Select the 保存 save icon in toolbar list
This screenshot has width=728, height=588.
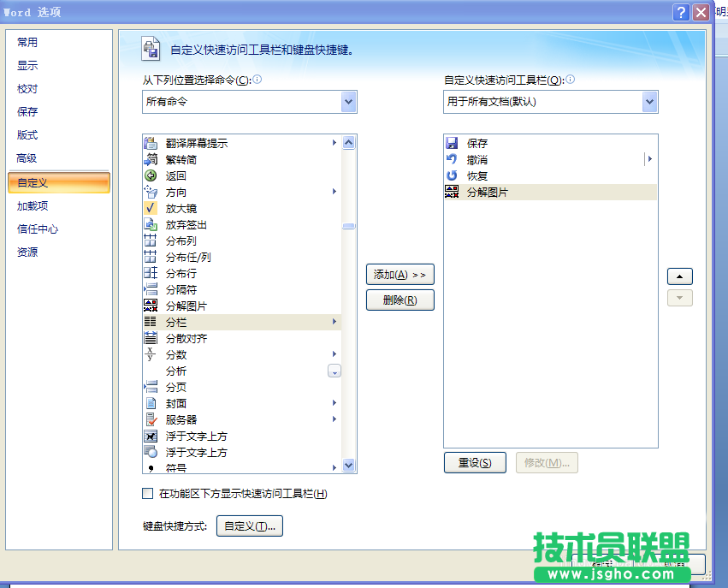coord(451,143)
